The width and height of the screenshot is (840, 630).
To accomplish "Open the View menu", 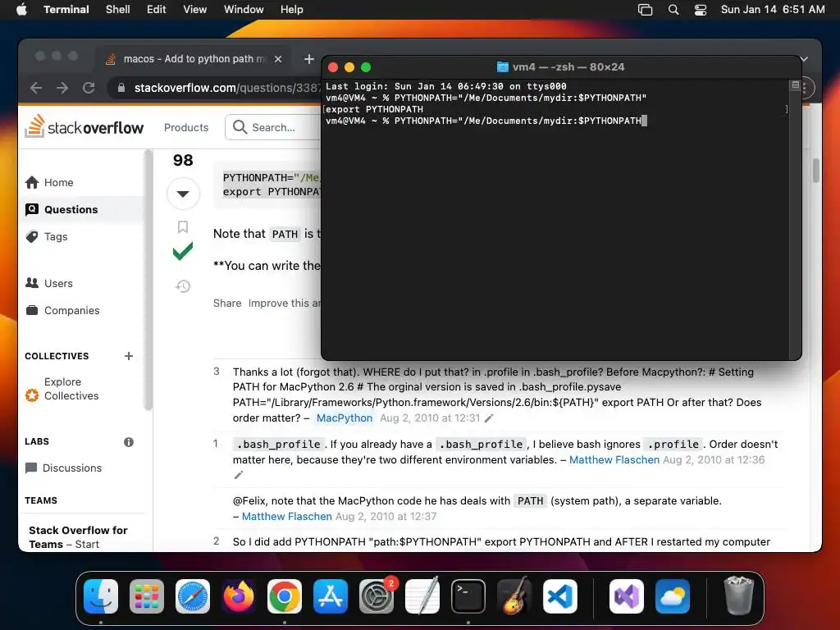I will 195,10.
